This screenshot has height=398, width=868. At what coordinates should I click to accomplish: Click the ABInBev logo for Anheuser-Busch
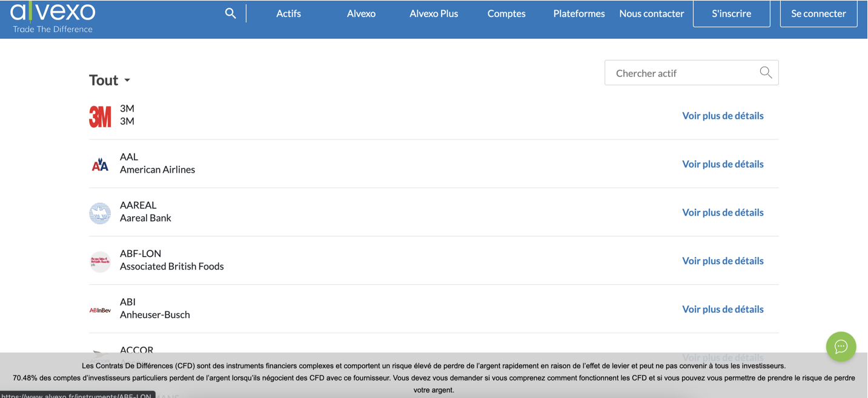pyautogui.click(x=100, y=310)
